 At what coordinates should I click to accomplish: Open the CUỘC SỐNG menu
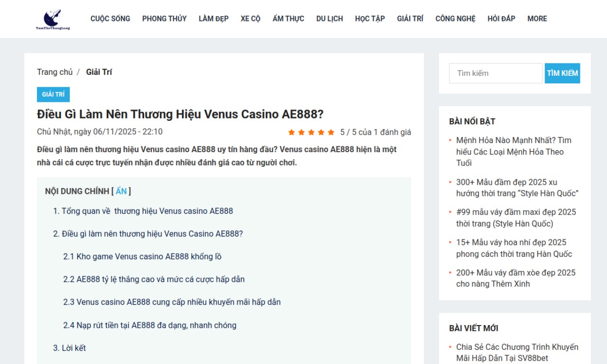[x=110, y=19]
